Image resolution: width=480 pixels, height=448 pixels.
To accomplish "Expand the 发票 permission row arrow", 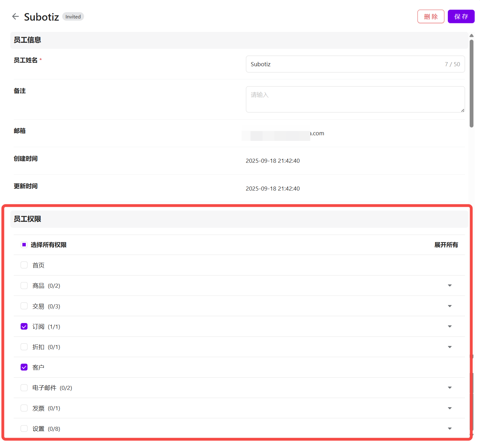I will click(450, 408).
